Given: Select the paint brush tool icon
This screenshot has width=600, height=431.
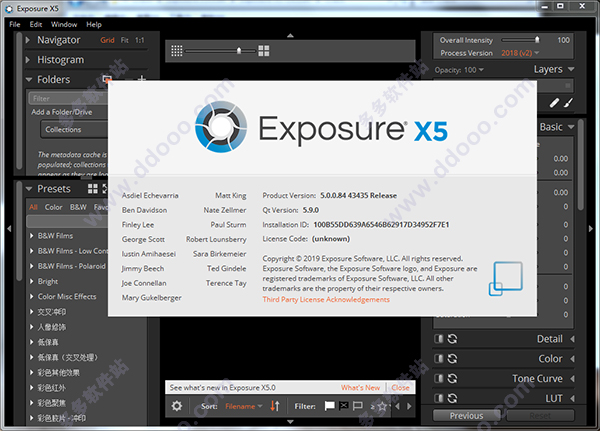Looking at the screenshot, I should tap(569, 103).
